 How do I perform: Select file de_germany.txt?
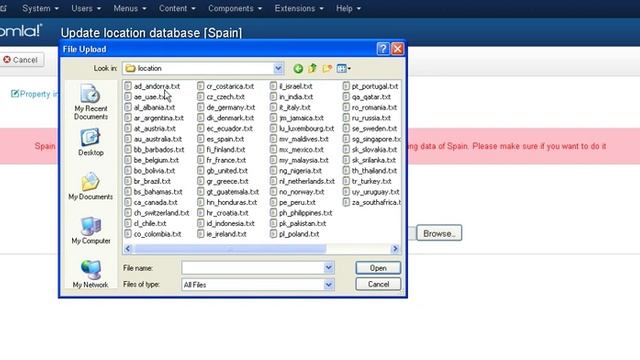coord(226,107)
